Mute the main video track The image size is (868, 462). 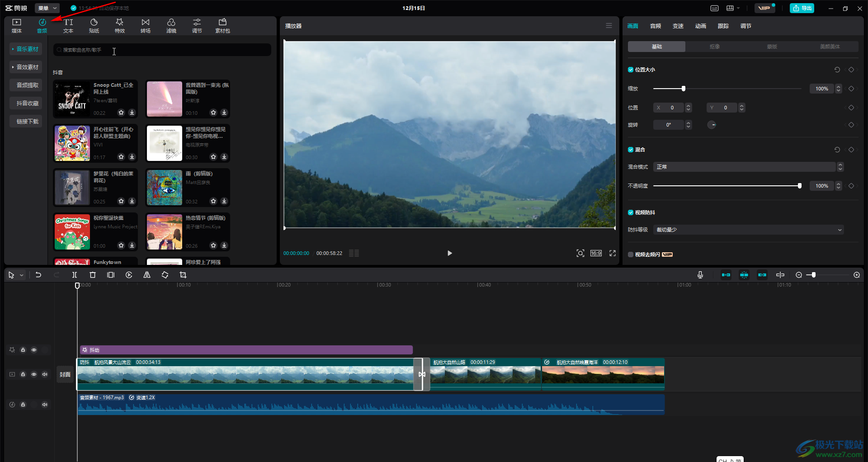(45, 374)
